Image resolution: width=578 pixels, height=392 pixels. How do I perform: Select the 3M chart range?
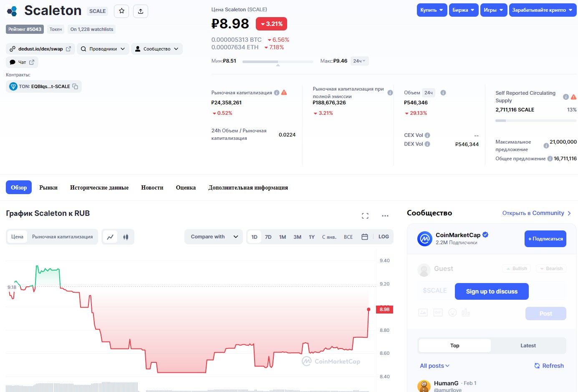point(298,237)
